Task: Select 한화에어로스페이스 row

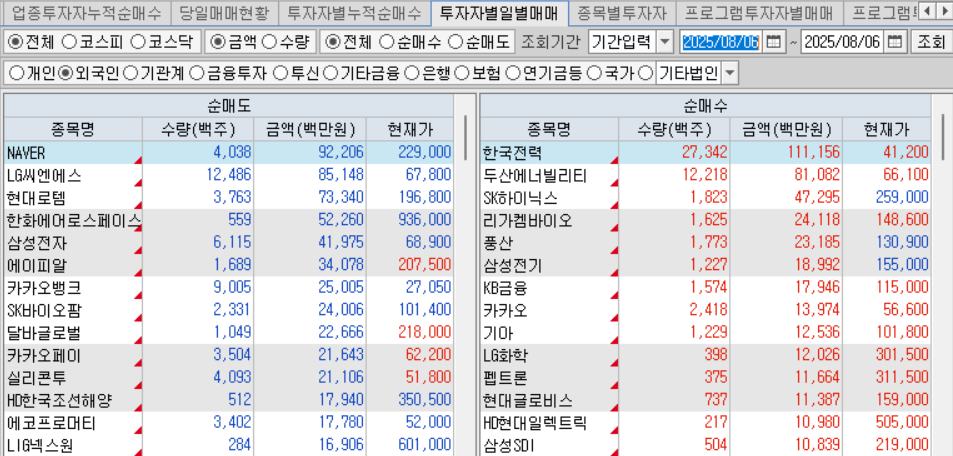Action: [229, 220]
